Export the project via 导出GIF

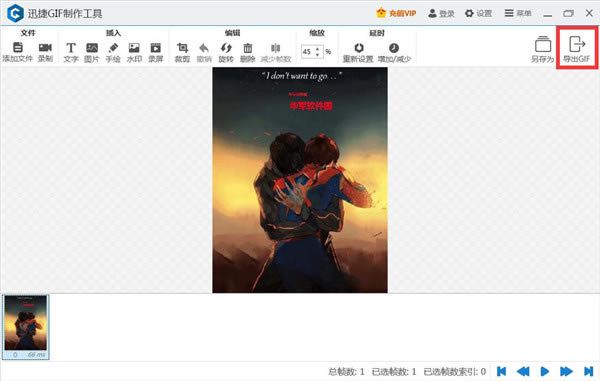tap(577, 49)
